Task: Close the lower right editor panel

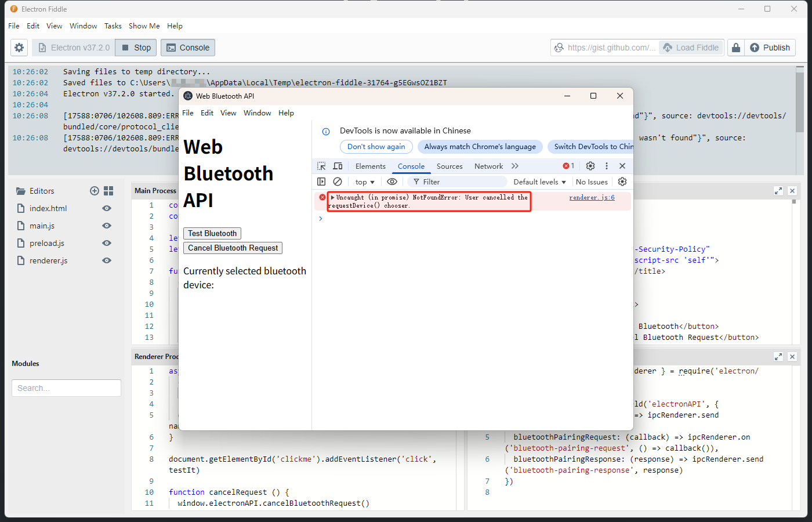Action: coord(792,357)
